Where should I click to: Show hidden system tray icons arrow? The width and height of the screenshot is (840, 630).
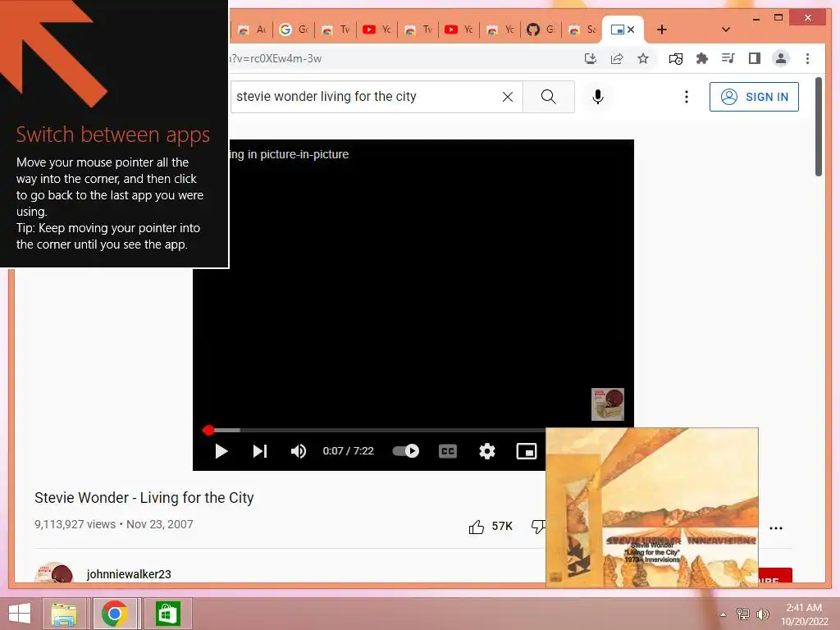[x=723, y=614]
